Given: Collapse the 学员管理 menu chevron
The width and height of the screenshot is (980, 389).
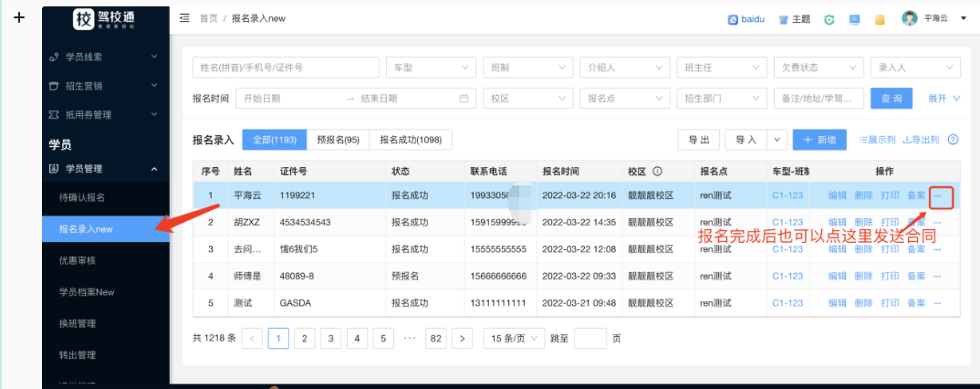Looking at the screenshot, I should pos(154,168).
